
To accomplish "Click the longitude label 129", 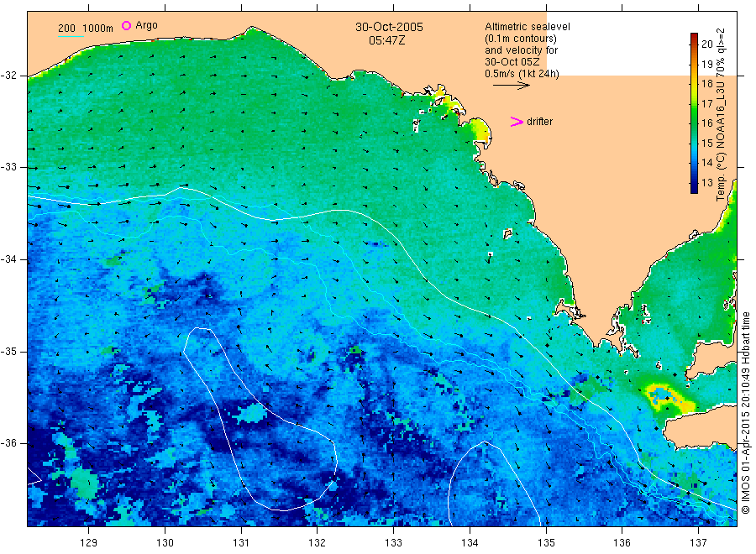I will pos(88,542).
